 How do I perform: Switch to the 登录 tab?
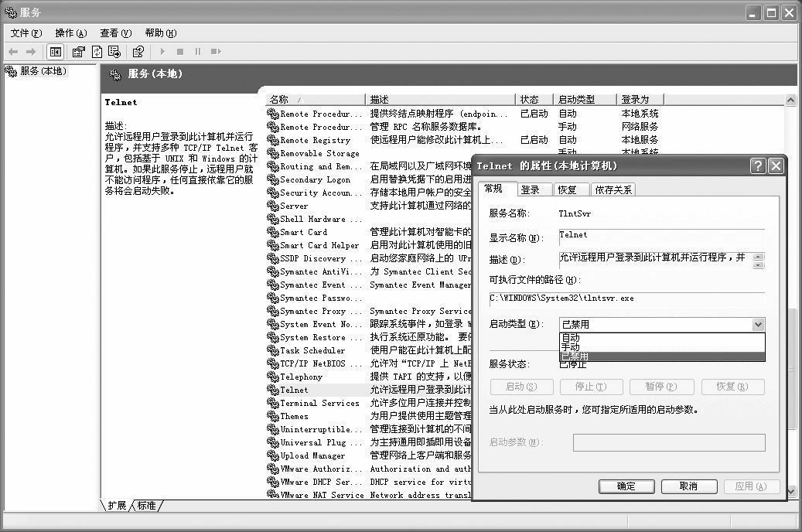[531, 189]
